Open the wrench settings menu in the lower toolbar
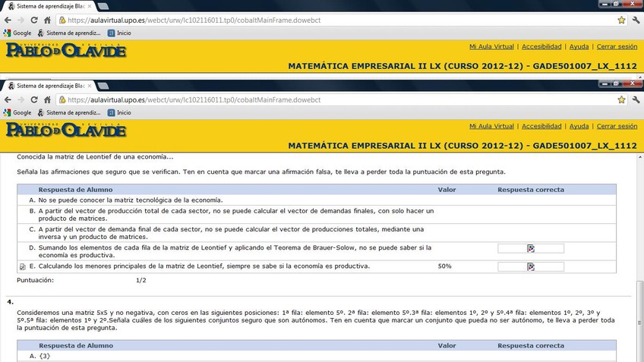The image size is (644, 362). point(635,99)
